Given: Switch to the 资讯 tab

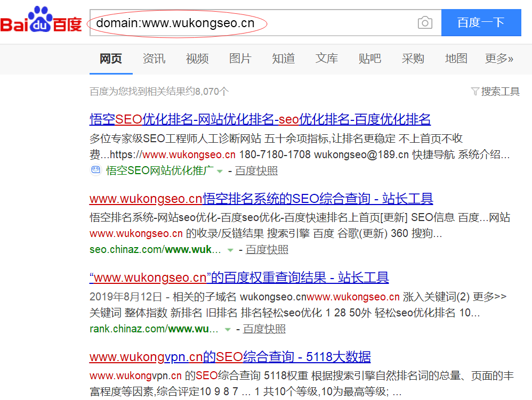Looking at the screenshot, I should (x=154, y=59).
